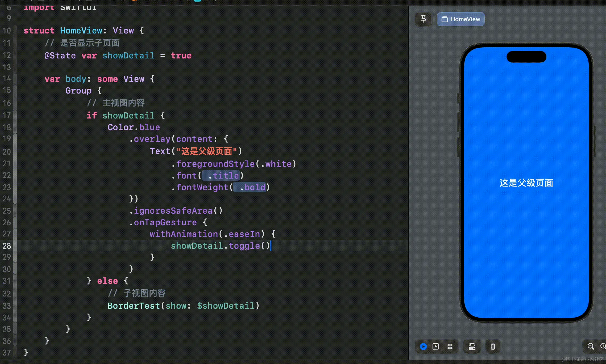
Task: Select the HomeView preview tab
Action: (461, 19)
